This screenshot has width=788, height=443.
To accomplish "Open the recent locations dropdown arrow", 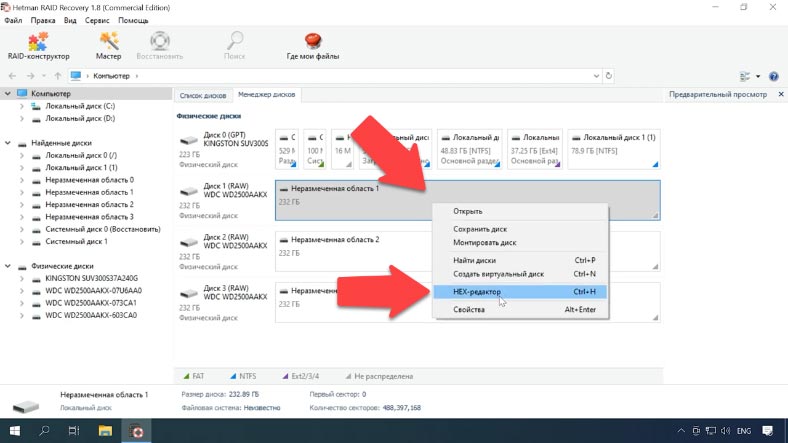I will click(x=44, y=76).
